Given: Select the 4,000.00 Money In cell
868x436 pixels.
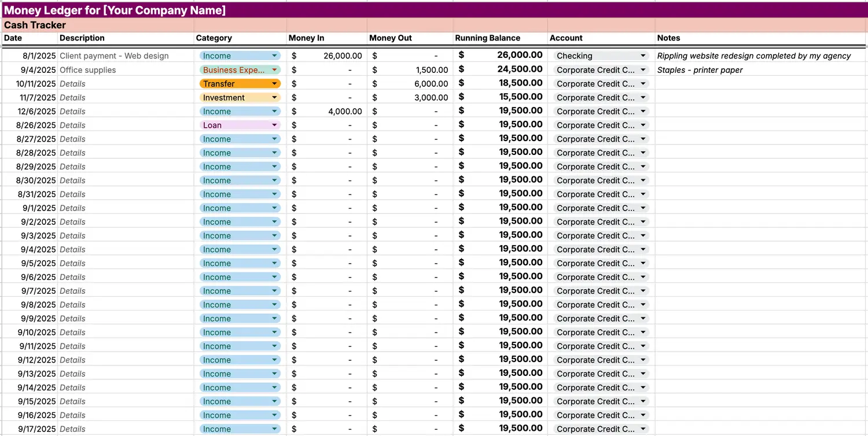Looking at the screenshot, I should click(x=327, y=112).
